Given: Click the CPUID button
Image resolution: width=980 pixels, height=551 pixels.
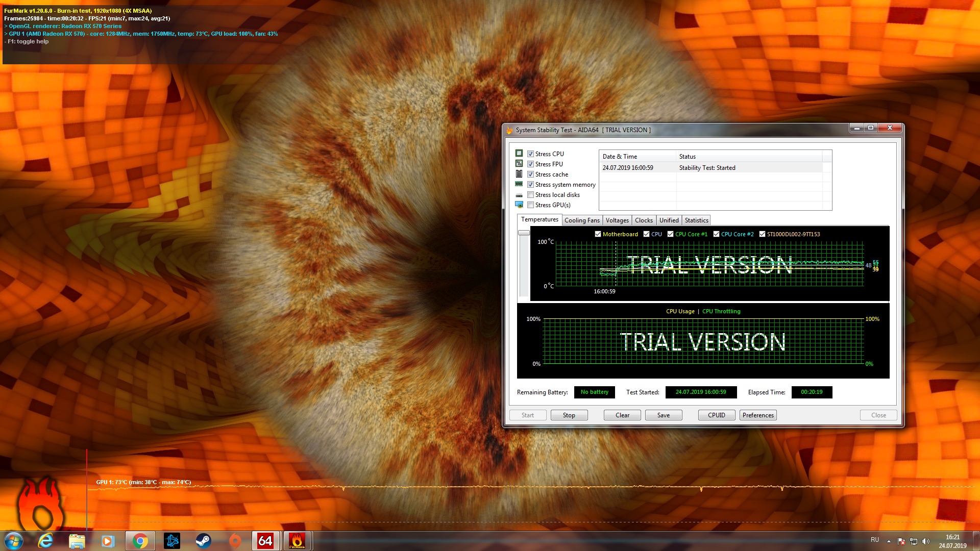Looking at the screenshot, I should click(x=716, y=415).
